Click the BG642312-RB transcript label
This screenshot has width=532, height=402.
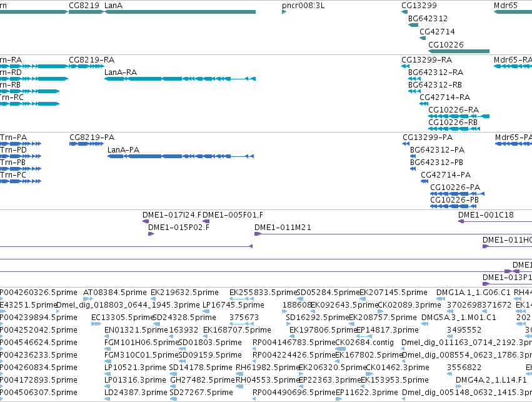(435, 85)
